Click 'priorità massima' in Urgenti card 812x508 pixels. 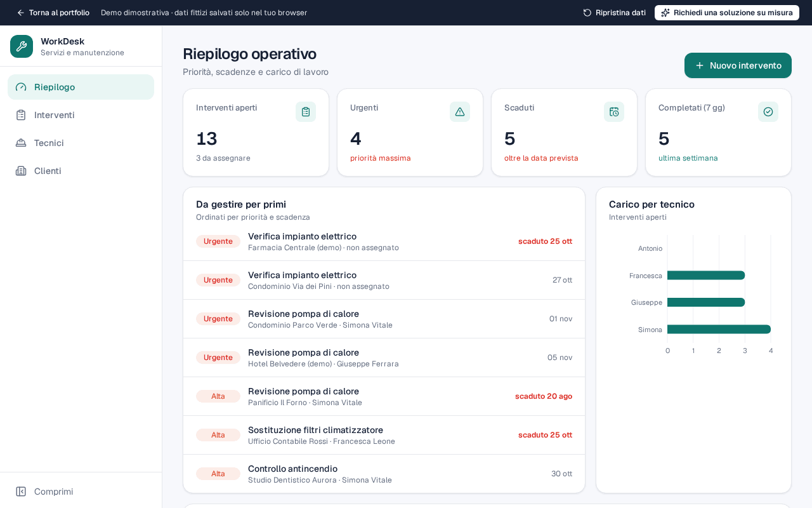tap(381, 158)
